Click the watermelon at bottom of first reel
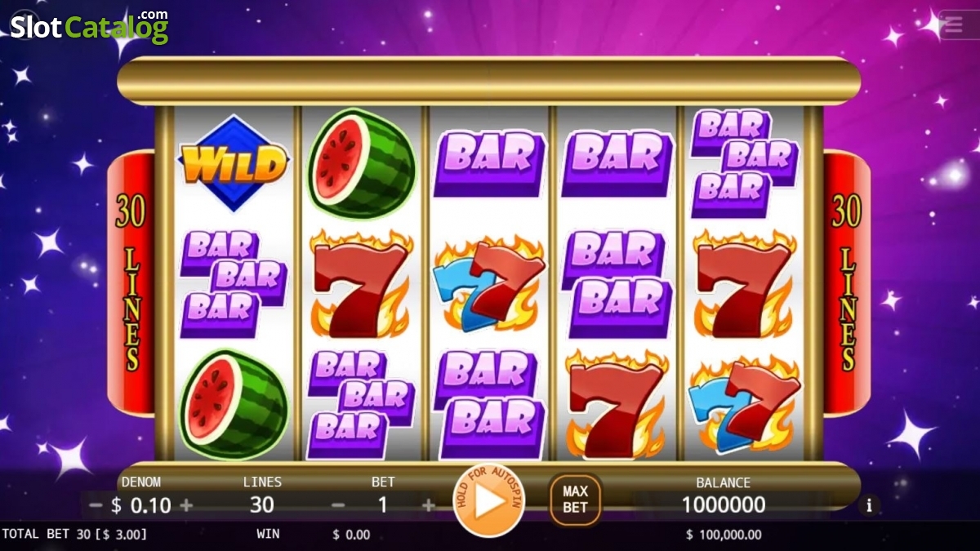This screenshot has height=551, width=980. pyautogui.click(x=234, y=405)
